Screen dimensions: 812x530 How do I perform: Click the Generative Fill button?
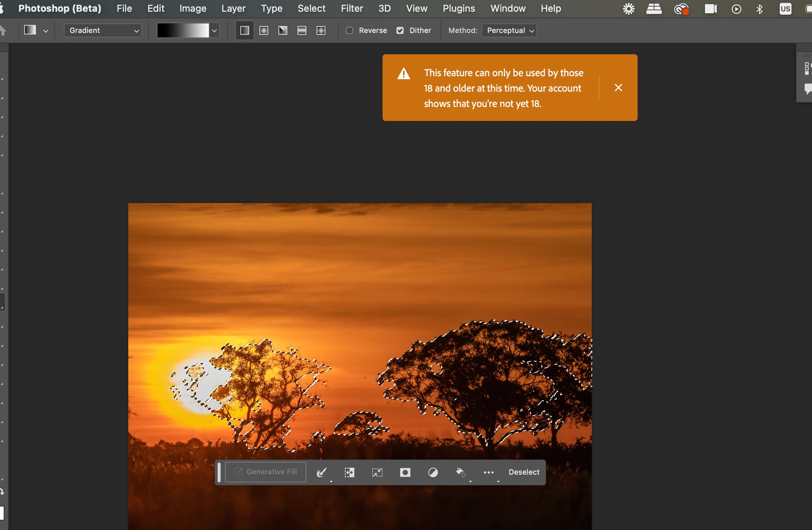coord(266,472)
